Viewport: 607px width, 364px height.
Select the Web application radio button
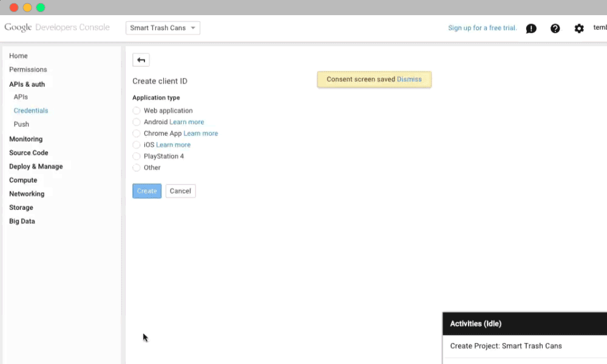137,110
